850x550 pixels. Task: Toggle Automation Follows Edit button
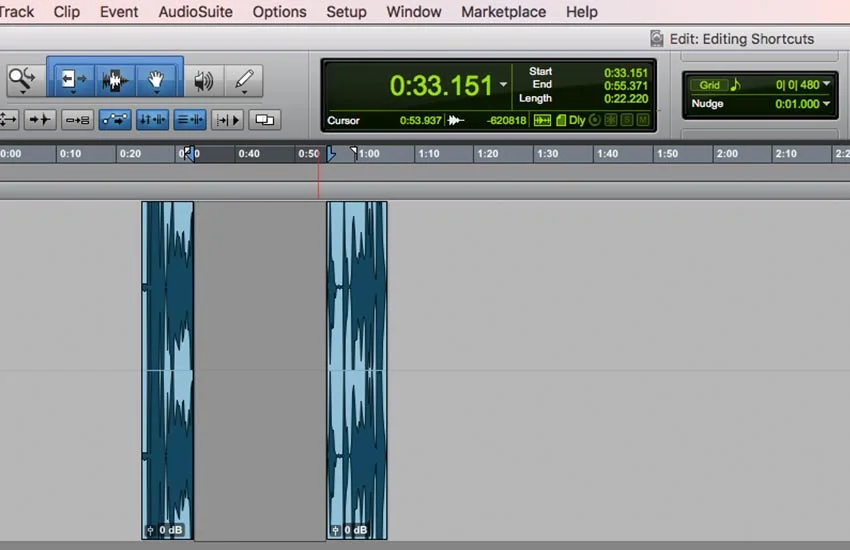(x=115, y=120)
